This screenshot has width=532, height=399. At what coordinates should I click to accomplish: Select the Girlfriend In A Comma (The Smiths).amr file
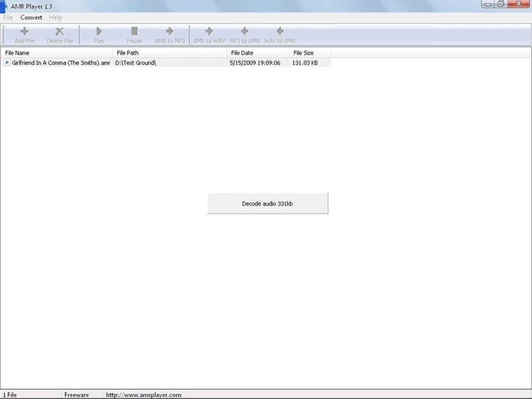point(61,63)
